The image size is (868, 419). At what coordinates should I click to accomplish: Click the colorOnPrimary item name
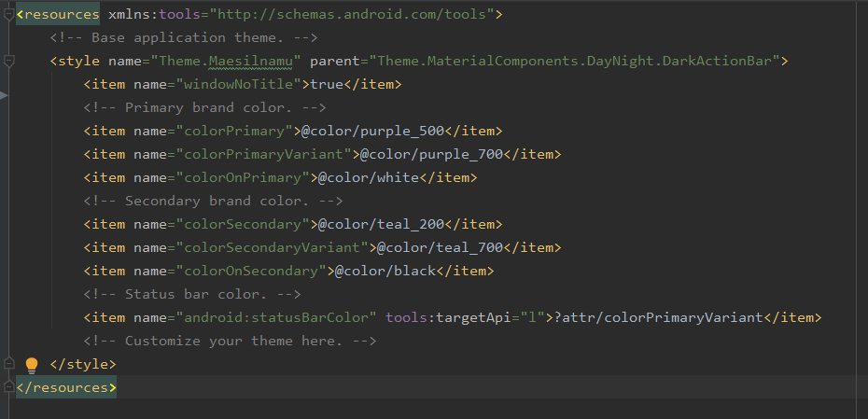click(x=243, y=177)
